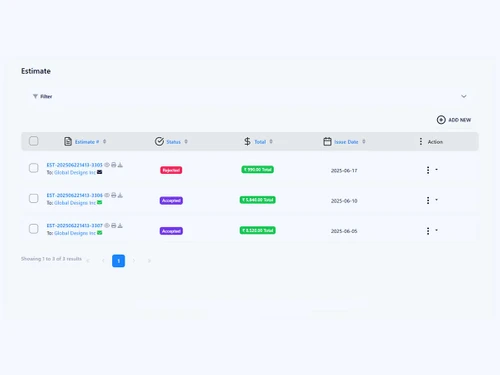500x375 pixels.
Task: Click the calendar icon in Issue Date header
Action: click(x=327, y=141)
